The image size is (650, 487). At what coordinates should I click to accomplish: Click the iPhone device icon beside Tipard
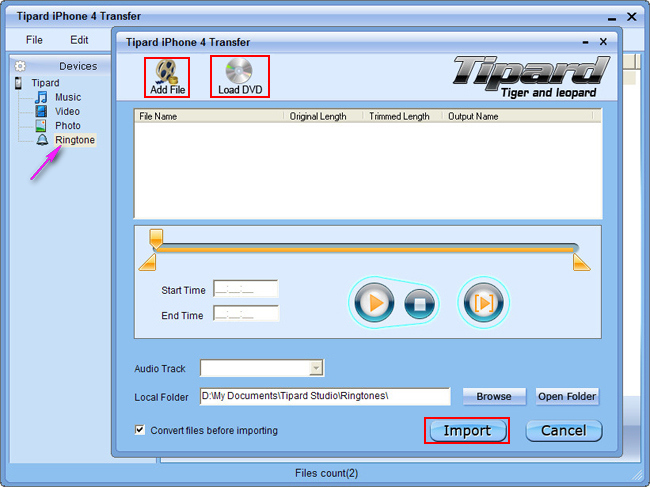pos(18,83)
